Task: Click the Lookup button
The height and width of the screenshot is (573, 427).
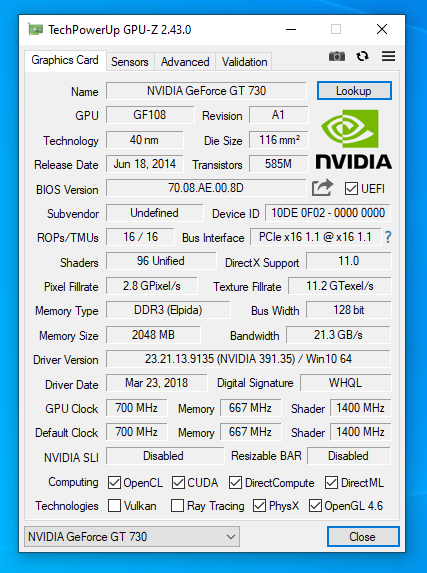Action: point(354,91)
